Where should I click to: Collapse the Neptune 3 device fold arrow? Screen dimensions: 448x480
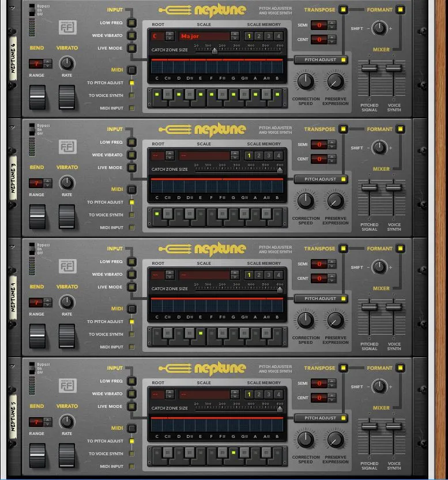pyautogui.click(x=12, y=127)
